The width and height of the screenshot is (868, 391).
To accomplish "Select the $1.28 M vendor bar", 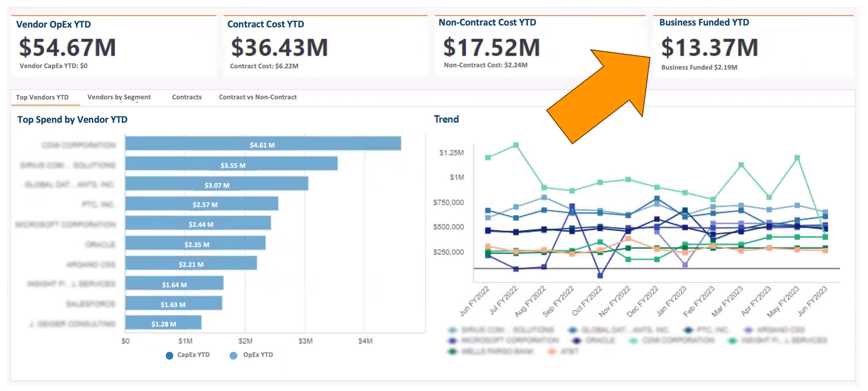I will [x=163, y=322].
